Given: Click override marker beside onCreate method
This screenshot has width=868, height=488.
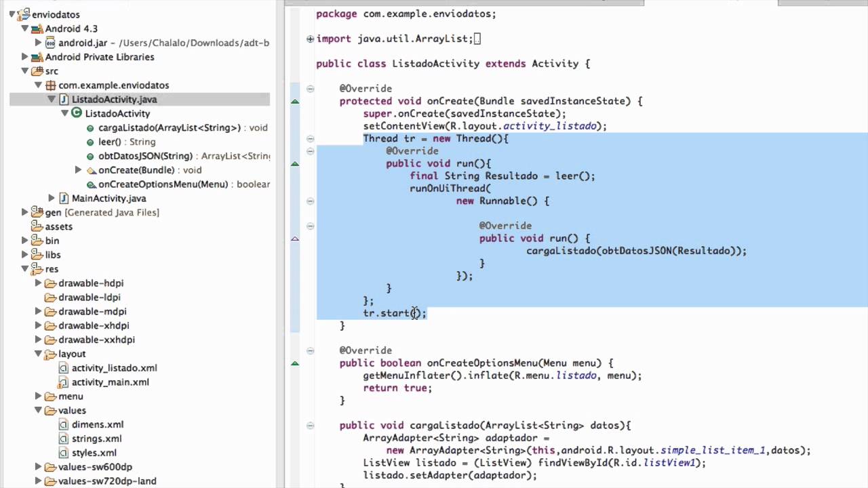Looking at the screenshot, I should tap(295, 101).
